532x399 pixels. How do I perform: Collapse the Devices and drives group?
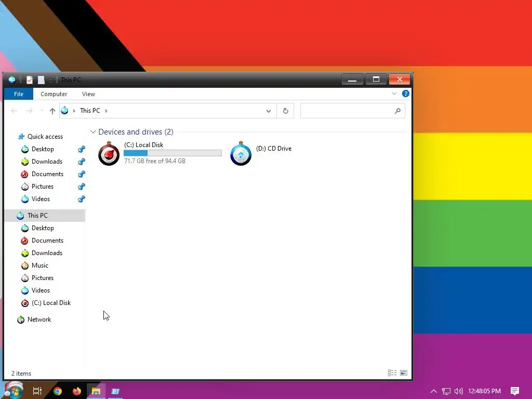(93, 131)
